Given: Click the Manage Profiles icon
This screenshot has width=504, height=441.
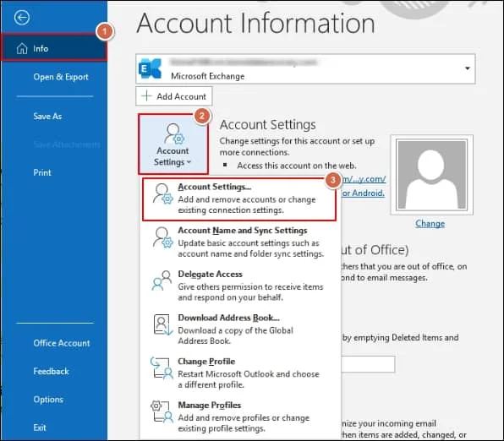Looking at the screenshot, I should (162, 411).
